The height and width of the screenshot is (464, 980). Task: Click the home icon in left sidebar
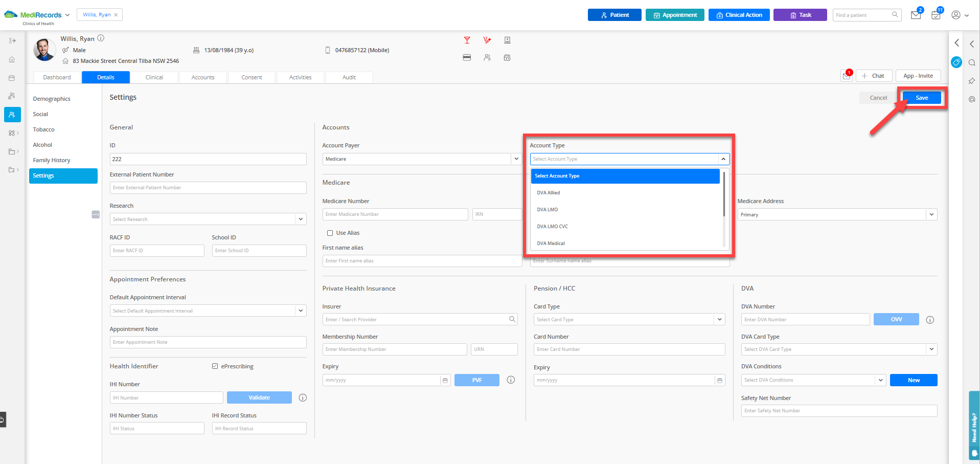(12, 59)
